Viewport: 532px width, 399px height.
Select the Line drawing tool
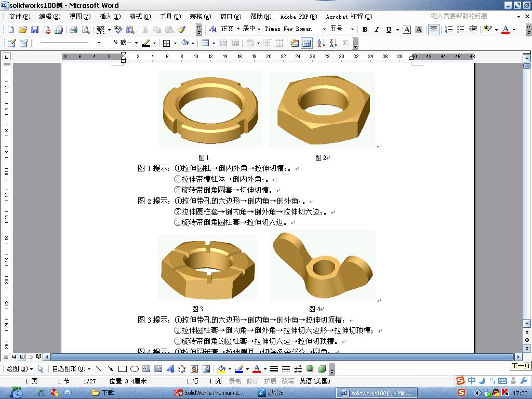[x=98, y=369]
